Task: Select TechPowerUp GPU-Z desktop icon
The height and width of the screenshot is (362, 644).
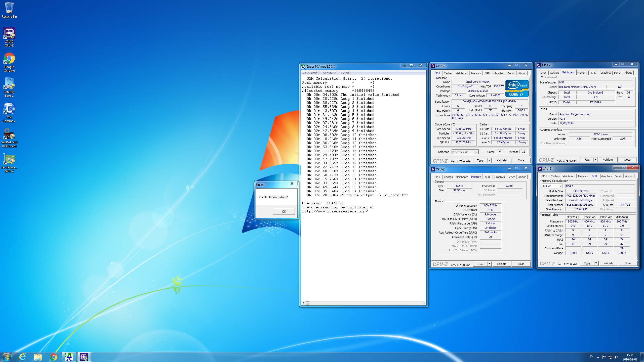Action: coord(9,163)
